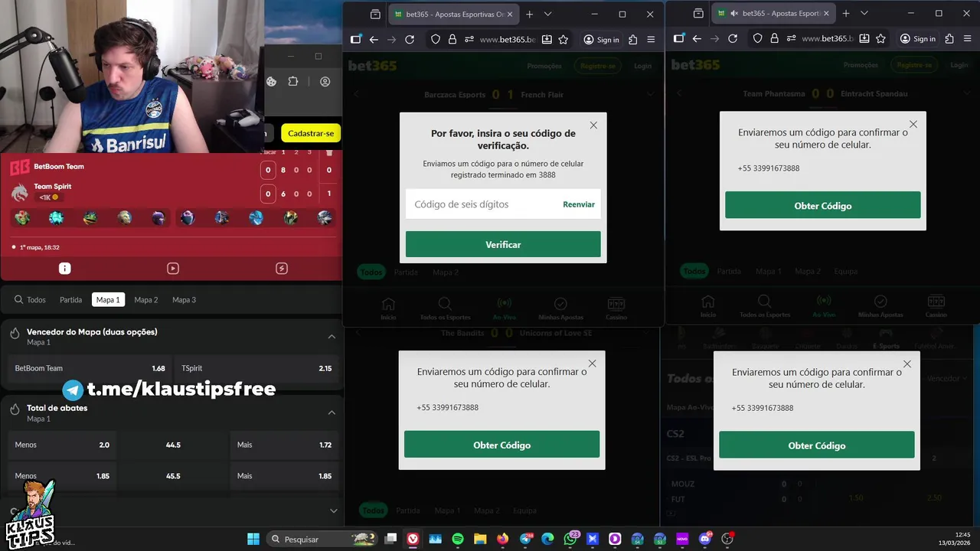Open new tab in left browser window

529,14
